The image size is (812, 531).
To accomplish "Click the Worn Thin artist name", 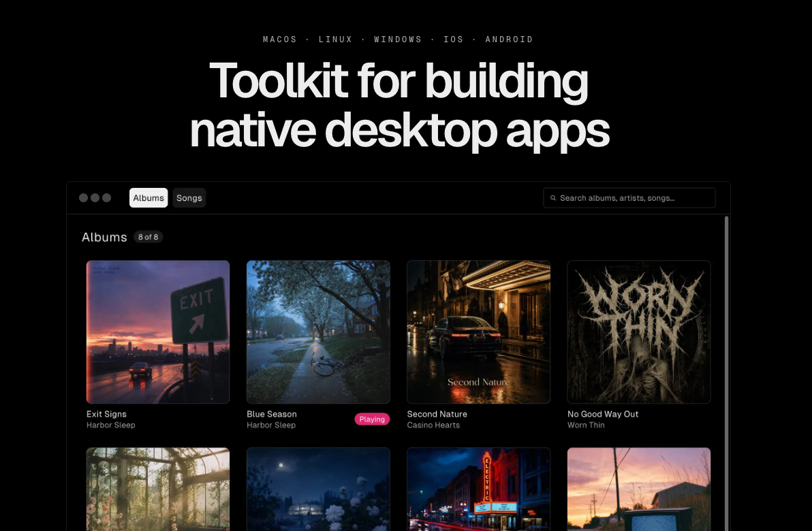I will 586,425.
